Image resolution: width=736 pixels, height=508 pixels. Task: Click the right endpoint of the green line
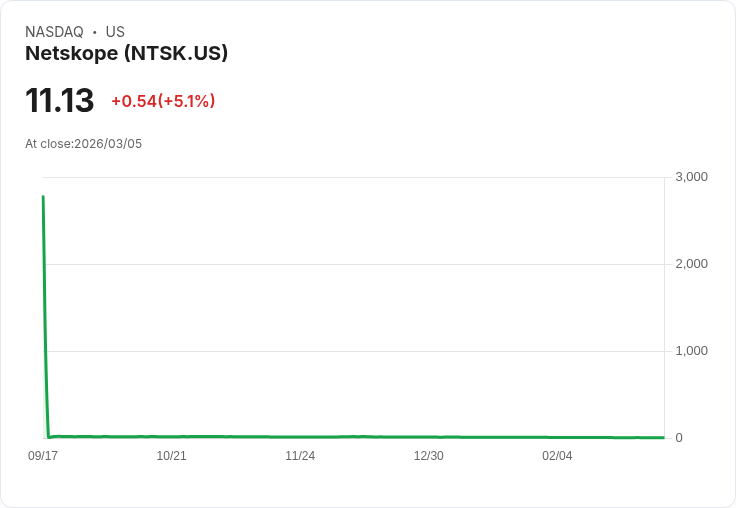663,437
